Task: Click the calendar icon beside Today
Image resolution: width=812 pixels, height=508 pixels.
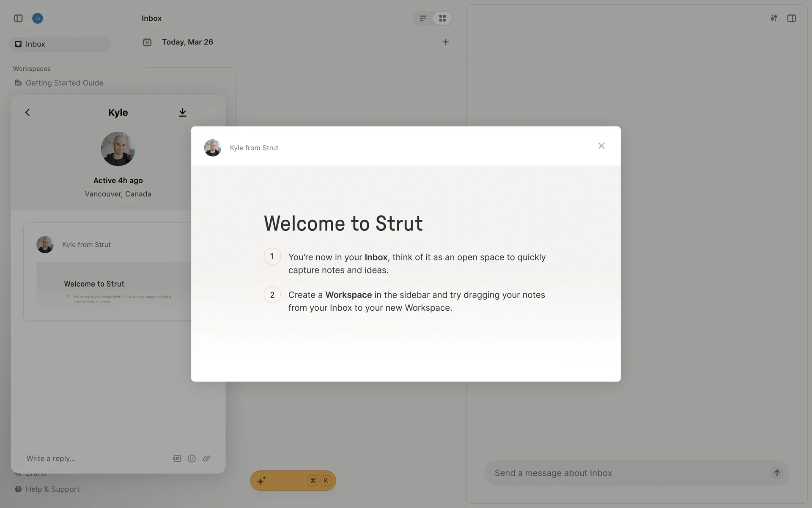Action: click(x=147, y=42)
